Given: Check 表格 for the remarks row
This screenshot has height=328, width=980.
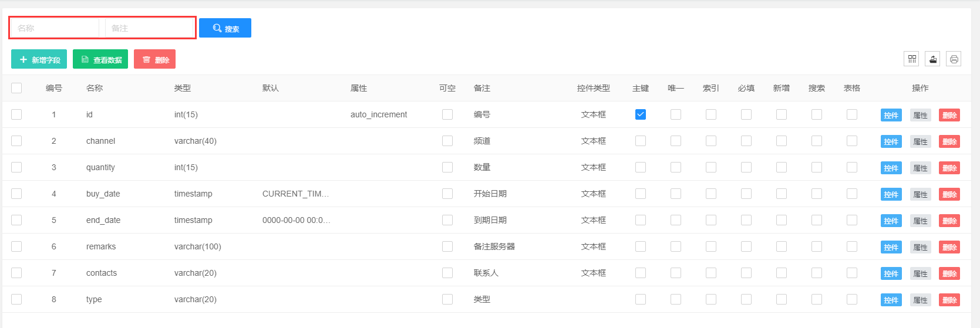Looking at the screenshot, I should coord(852,246).
